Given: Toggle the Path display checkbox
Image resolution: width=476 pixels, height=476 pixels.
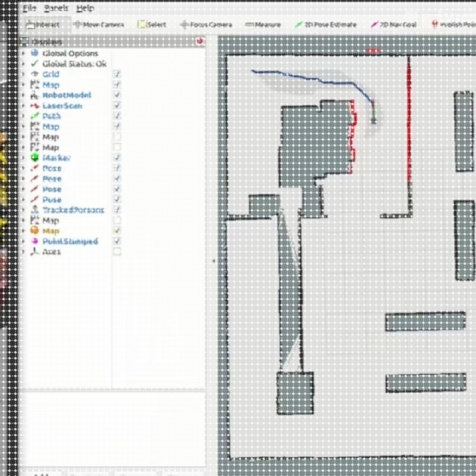Looking at the screenshot, I should 117,116.
